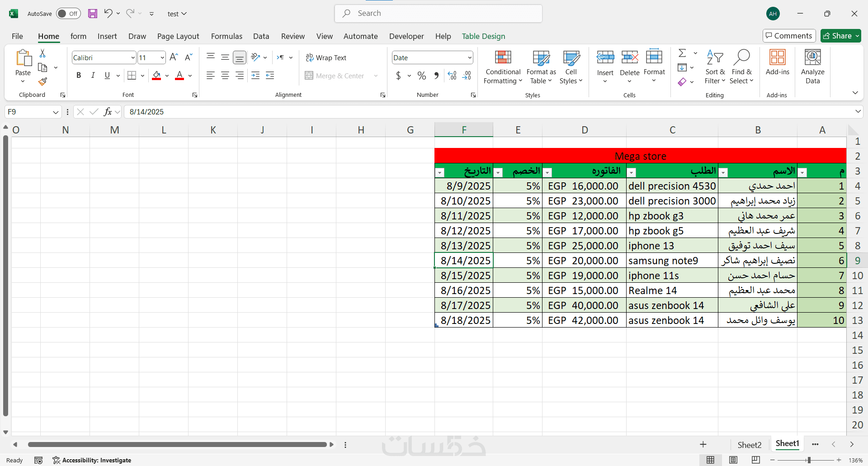Apply Accounting Number Format dollar icon
Image resolution: width=868 pixels, height=466 pixels.
click(398, 76)
